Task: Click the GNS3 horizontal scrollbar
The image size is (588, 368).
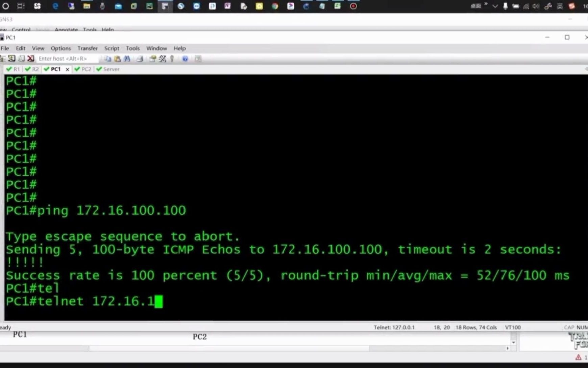Action: pyautogui.click(x=229, y=348)
